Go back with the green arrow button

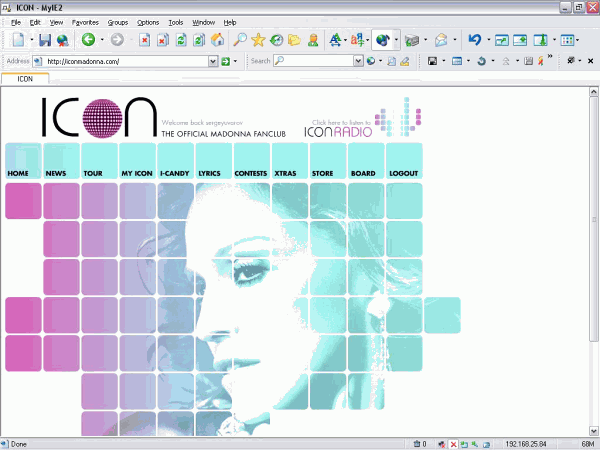point(88,39)
